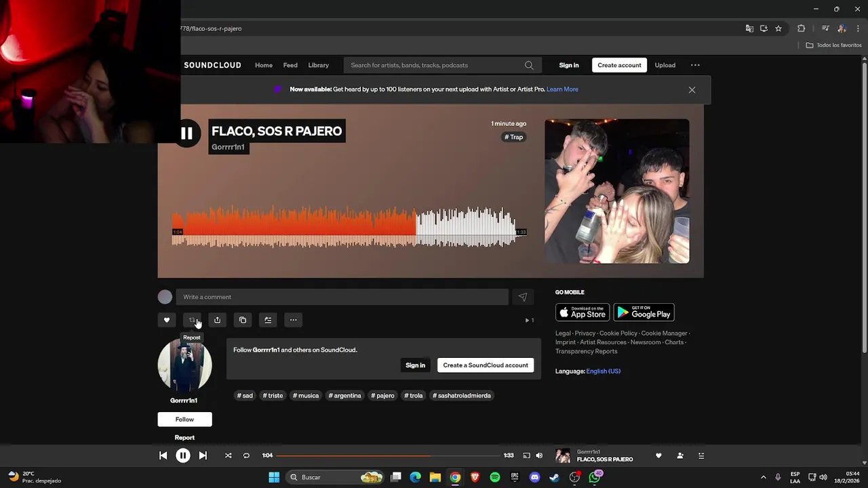Open the #sashatroladmierda tag
This screenshot has width=868, height=488.
[462, 396]
